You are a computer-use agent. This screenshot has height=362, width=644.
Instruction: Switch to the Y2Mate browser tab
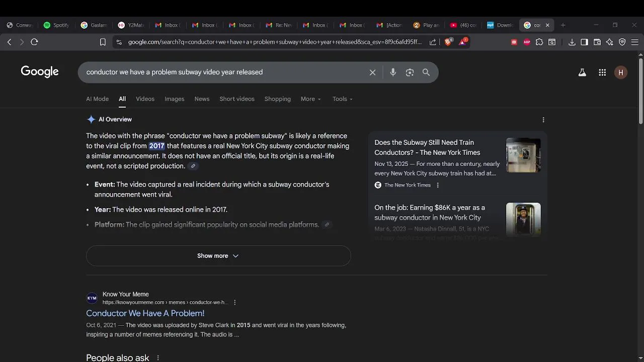pos(131,25)
